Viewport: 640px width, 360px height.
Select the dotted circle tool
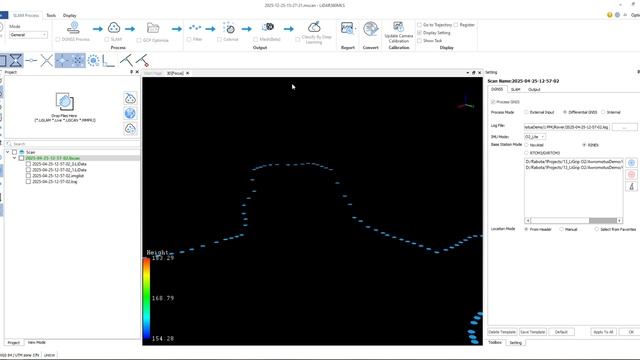(93, 60)
